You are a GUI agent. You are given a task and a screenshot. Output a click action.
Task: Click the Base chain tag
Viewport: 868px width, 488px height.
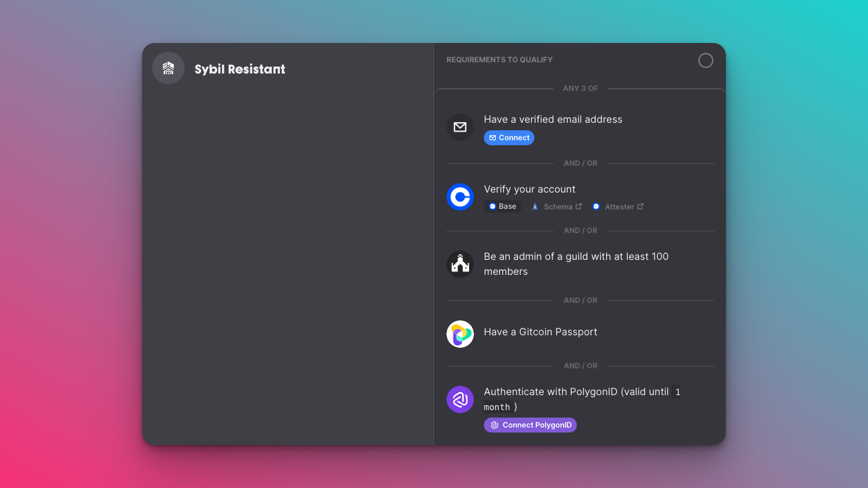click(503, 206)
